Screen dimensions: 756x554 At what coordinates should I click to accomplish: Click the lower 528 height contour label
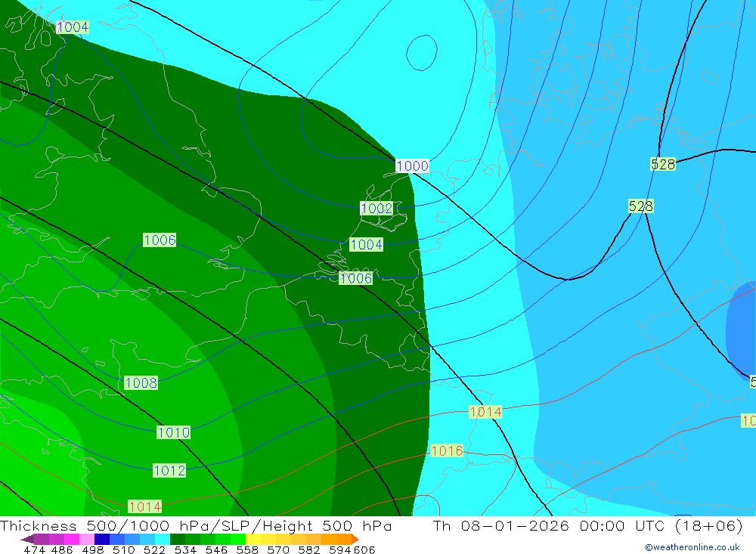coord(641,206)
